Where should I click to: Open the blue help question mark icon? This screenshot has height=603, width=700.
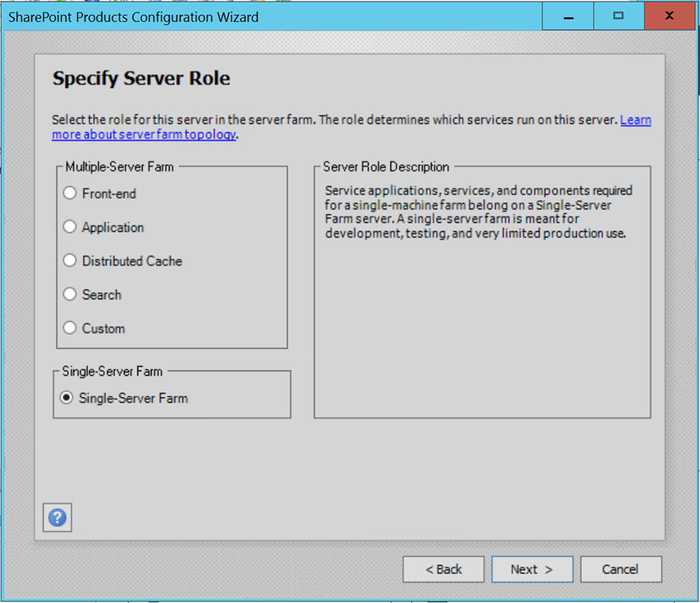[57, 517]
